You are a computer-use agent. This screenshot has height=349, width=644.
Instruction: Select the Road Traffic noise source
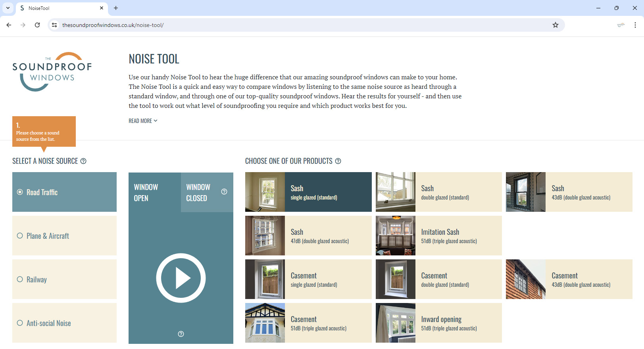[x=64, y=192]
